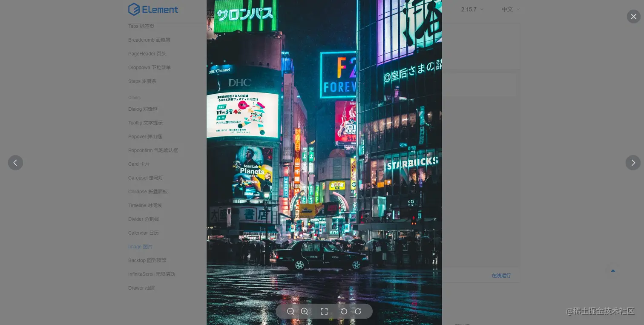Click the previewed city street image
The width and height of the screenshot is (644, 325).
[x=324, y=162]
